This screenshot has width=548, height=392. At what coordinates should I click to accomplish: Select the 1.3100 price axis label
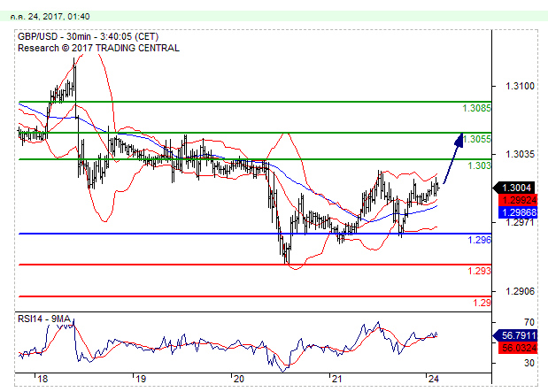click(520, 86)
